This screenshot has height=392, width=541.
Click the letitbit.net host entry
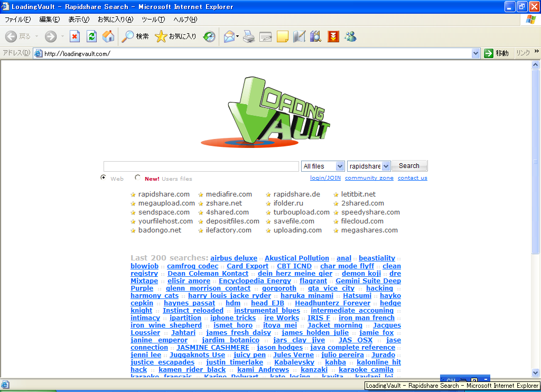point(359,194)
